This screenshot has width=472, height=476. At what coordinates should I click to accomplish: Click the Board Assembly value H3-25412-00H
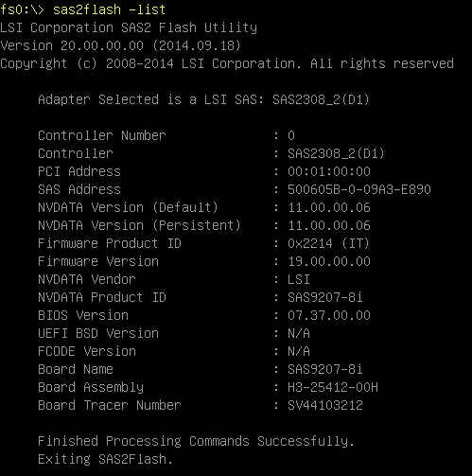(333, 387)
